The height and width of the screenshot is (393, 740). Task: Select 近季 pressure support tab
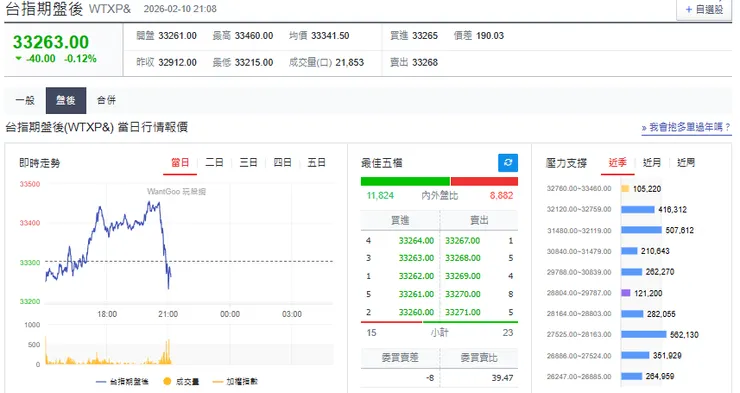617,163
